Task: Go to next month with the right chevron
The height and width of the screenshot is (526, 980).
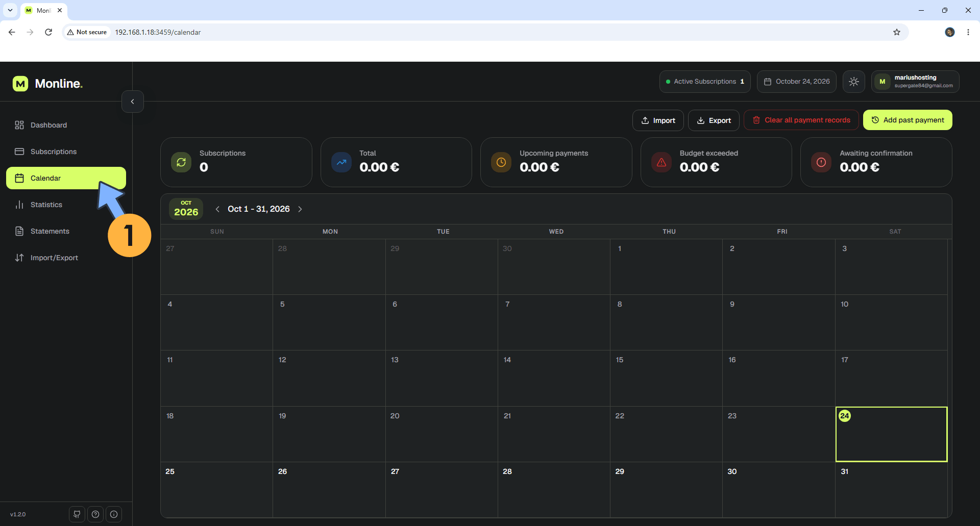Action: point(300,209)
